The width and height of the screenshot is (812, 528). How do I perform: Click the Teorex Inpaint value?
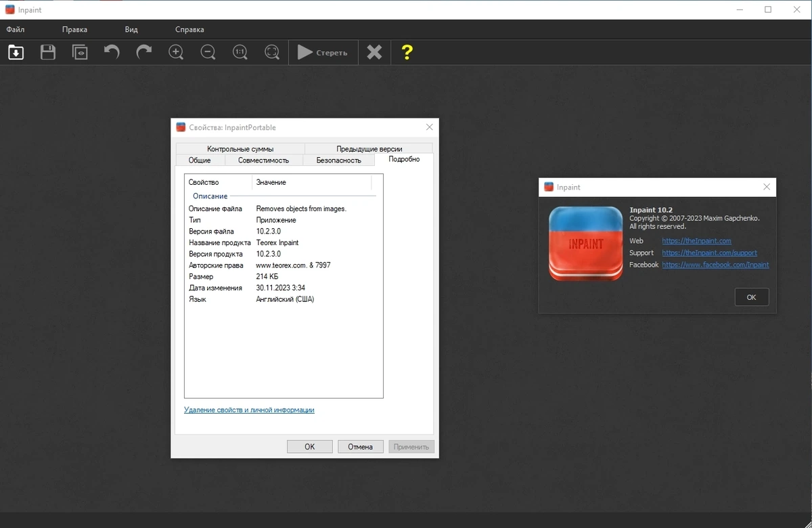(x=277, y=242)
